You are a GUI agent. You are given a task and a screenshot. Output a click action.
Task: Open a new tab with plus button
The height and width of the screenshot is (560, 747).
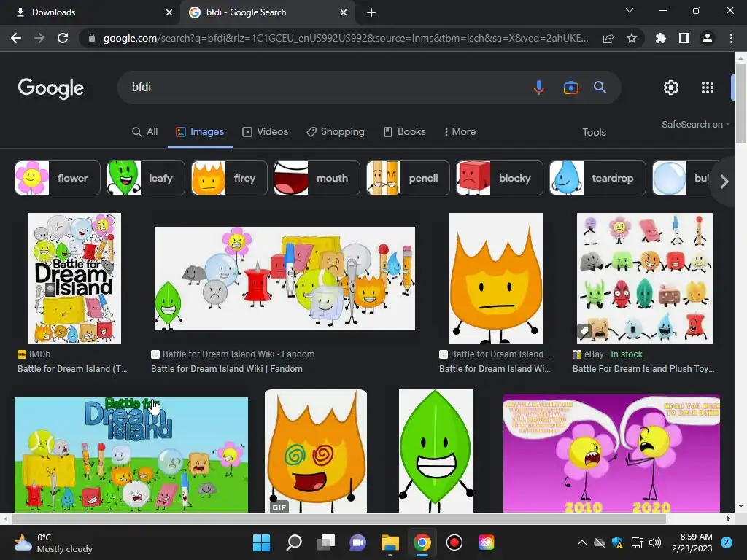point(371,13)
